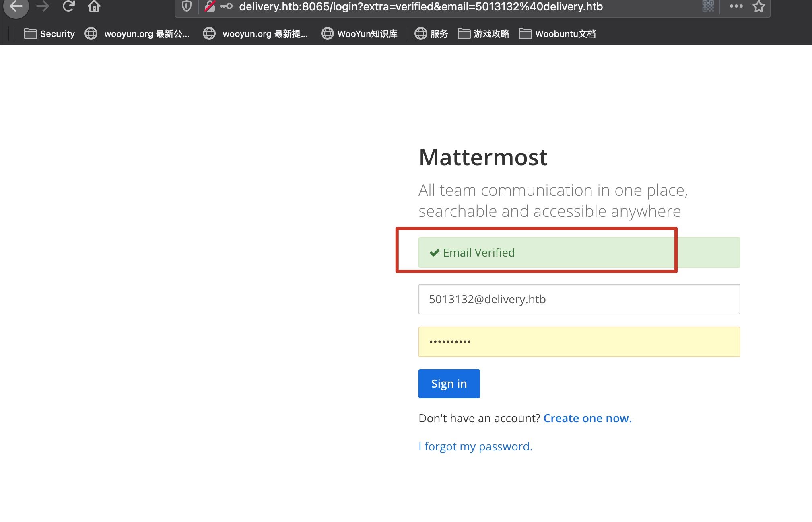Click I forgot my password link
The width and height of the screenshot is (812, 522).
pyautogui.click(x=475, y=446)
